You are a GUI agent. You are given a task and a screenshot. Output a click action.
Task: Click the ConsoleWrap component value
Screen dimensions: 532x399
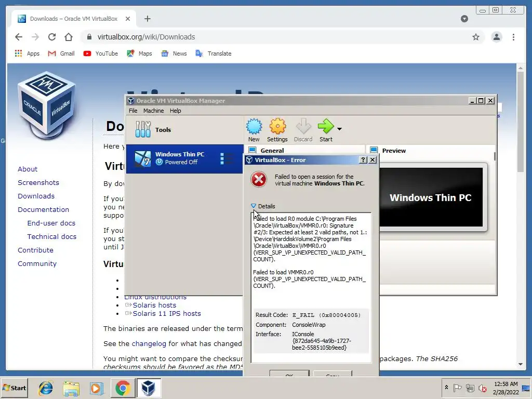[x=309, y=325]
